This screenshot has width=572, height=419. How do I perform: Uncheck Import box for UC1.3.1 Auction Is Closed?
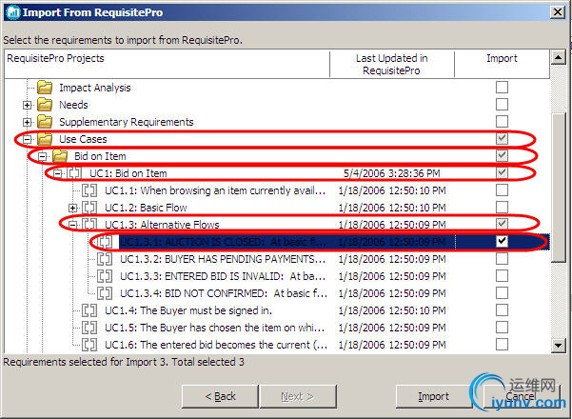pyautogui.click(x=502, y=241)
